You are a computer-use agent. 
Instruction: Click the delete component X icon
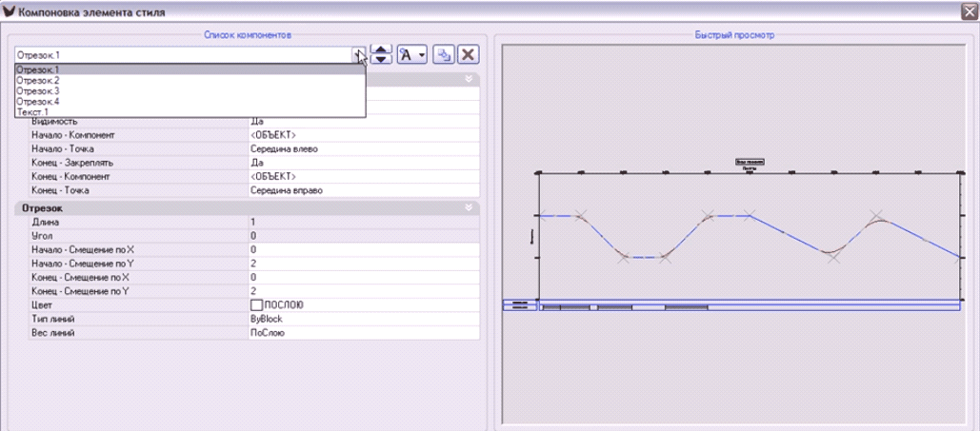[468, 54]
